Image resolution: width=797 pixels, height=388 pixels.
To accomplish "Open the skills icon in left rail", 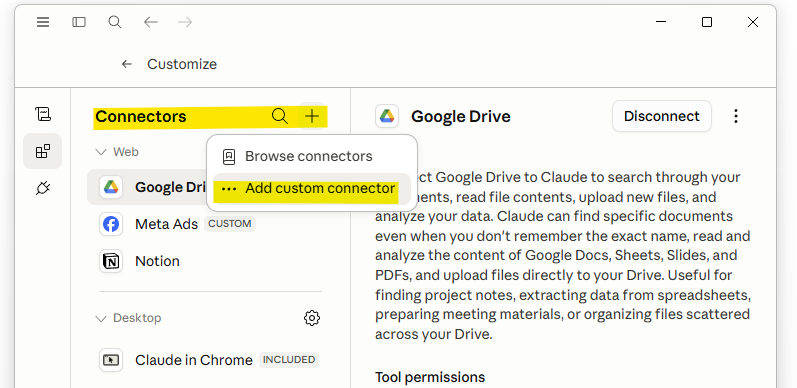I will coord(43,113).
